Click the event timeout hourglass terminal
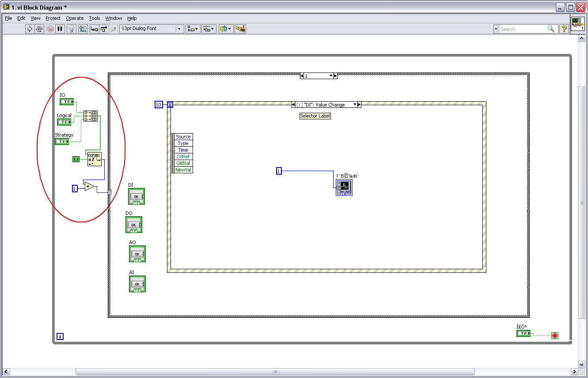Screen dimensions: 588x378 pos(170,104)
